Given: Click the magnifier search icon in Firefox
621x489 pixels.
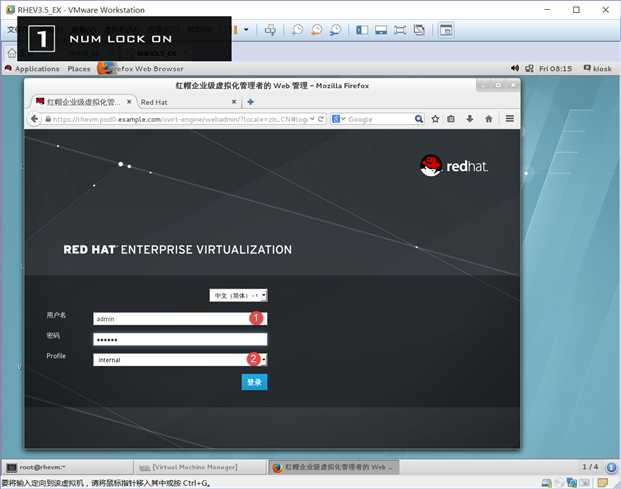Looking at the screenshot, I should [419, 119].
